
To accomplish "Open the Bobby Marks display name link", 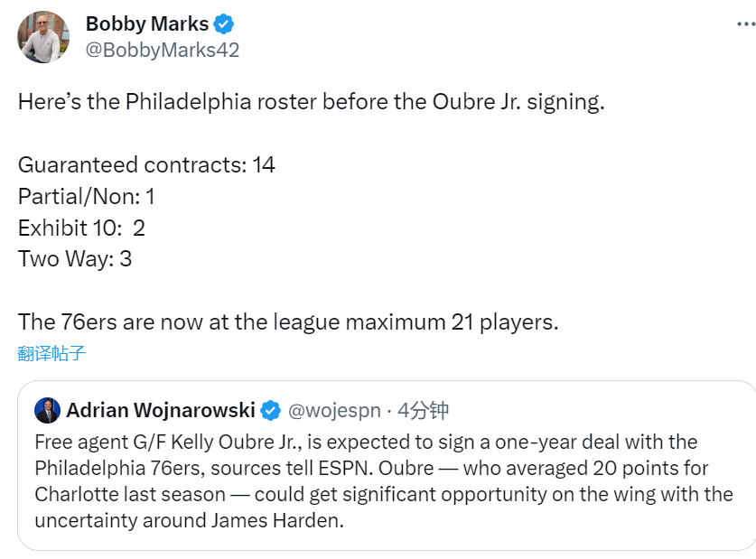I will 146,24.
